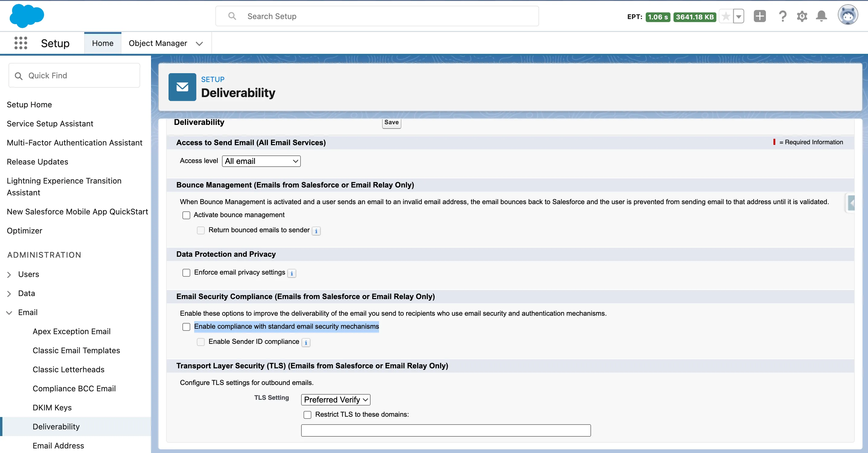868x453 pixels.
Task: Select the Home tab
Action: 102,43
